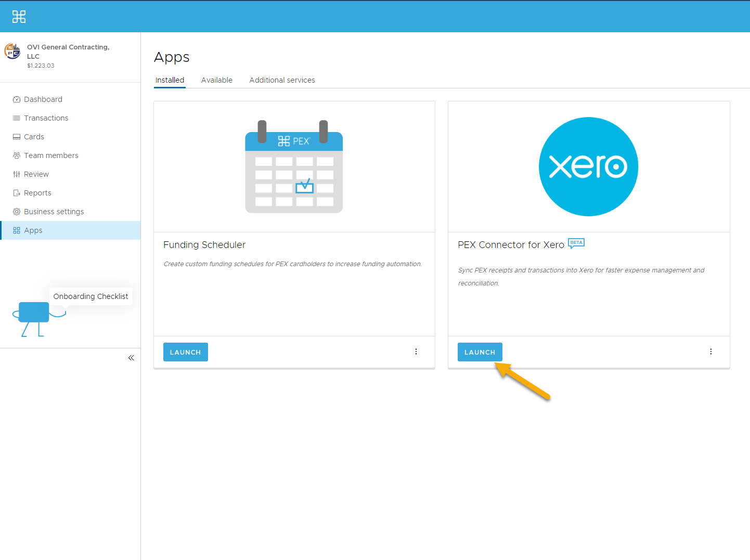The image size is (750, 560).
Task: Launch the Funding Scheduler app
Action: pyautogui.click(x=185, y=352)
